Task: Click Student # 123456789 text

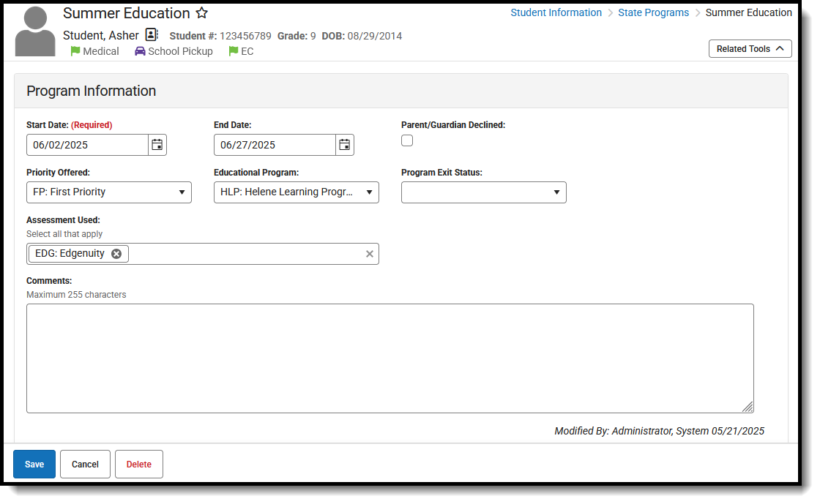Action: point(220,36)
